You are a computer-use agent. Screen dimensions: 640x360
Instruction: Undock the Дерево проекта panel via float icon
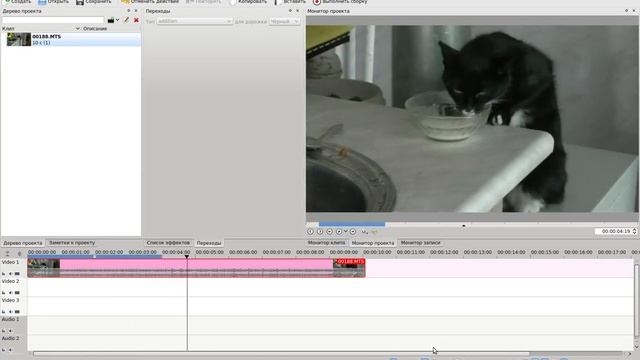pyautogui.click(x=129, y=11)
